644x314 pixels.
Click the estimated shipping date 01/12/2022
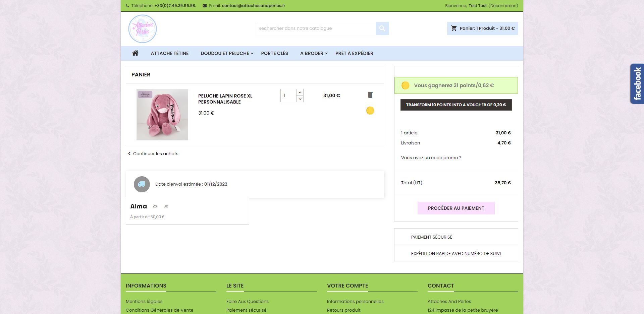coord(216,184)
